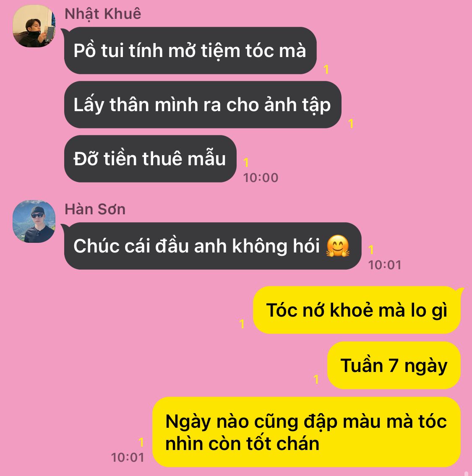Tap the sender name Hàn Sơn
Viewport: 472px width, 476px height.
click(95, 209)
